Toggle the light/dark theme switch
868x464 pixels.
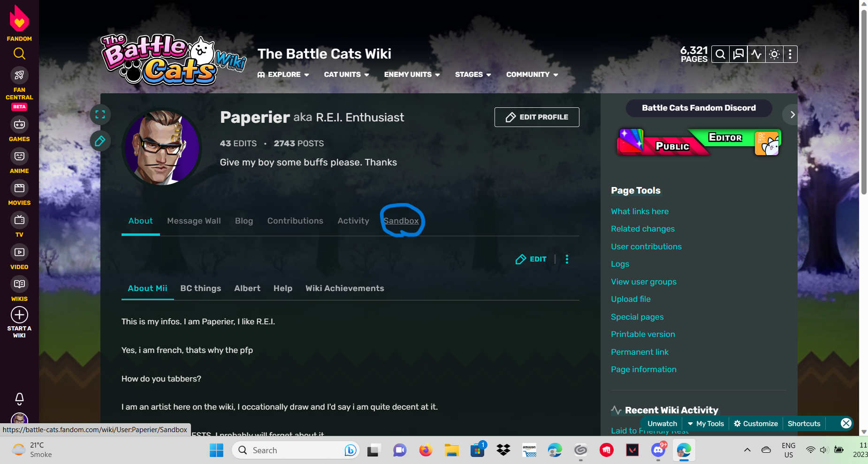tap(775, 54)
